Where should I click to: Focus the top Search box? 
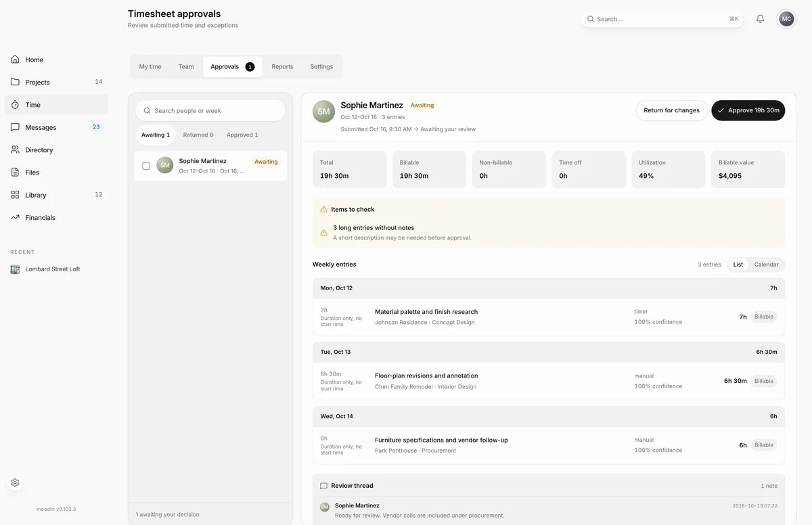click(x=662, y=19)
